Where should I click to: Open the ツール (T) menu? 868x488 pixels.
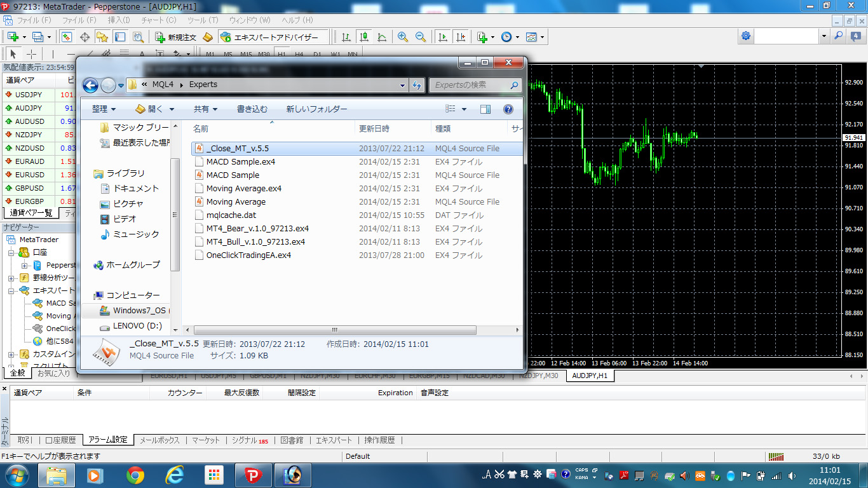point(203,20)
